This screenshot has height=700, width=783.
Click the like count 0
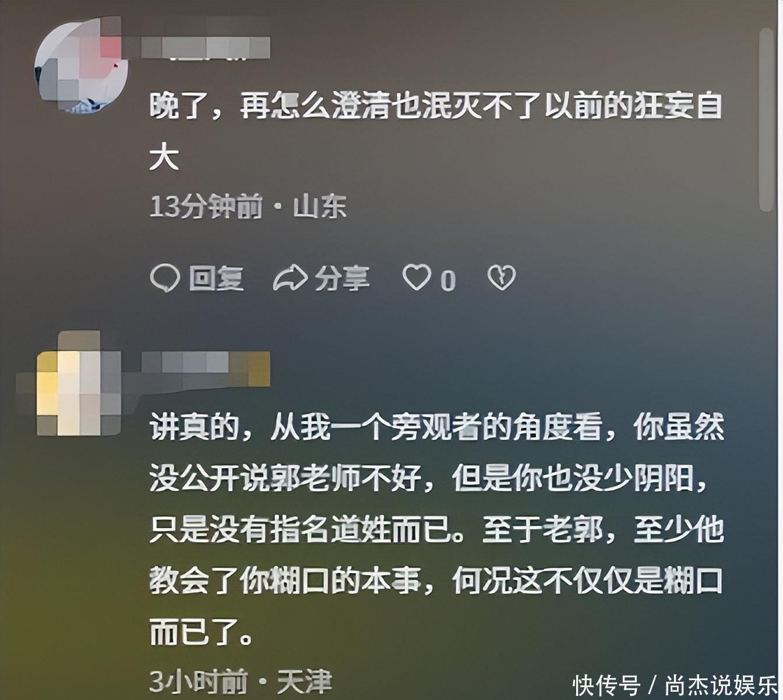(447, 281)
